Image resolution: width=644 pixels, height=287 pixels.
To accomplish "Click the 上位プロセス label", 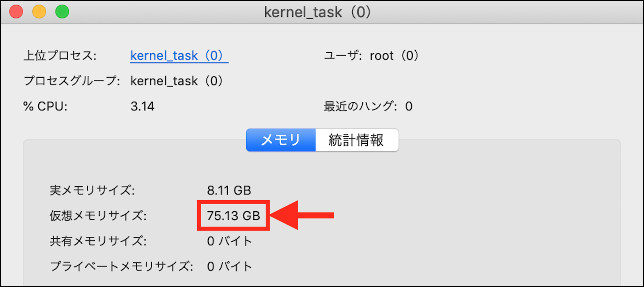I will point(60,56).
